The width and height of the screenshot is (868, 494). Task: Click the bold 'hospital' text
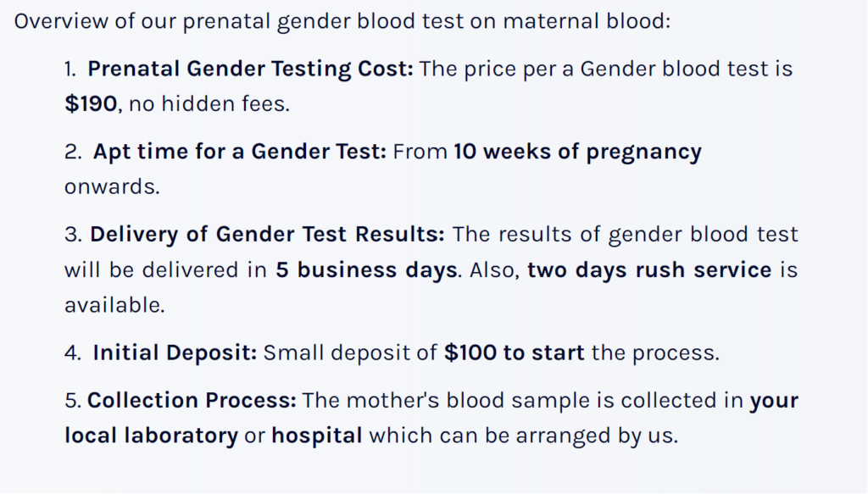[317, 436]
